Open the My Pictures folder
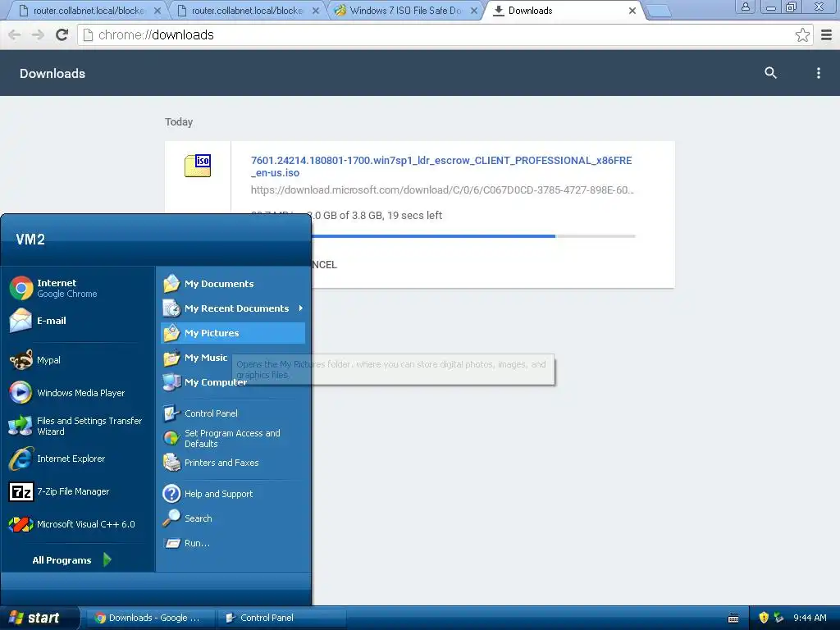The width and height of the screenshot is (840, 630). (232, 333)
